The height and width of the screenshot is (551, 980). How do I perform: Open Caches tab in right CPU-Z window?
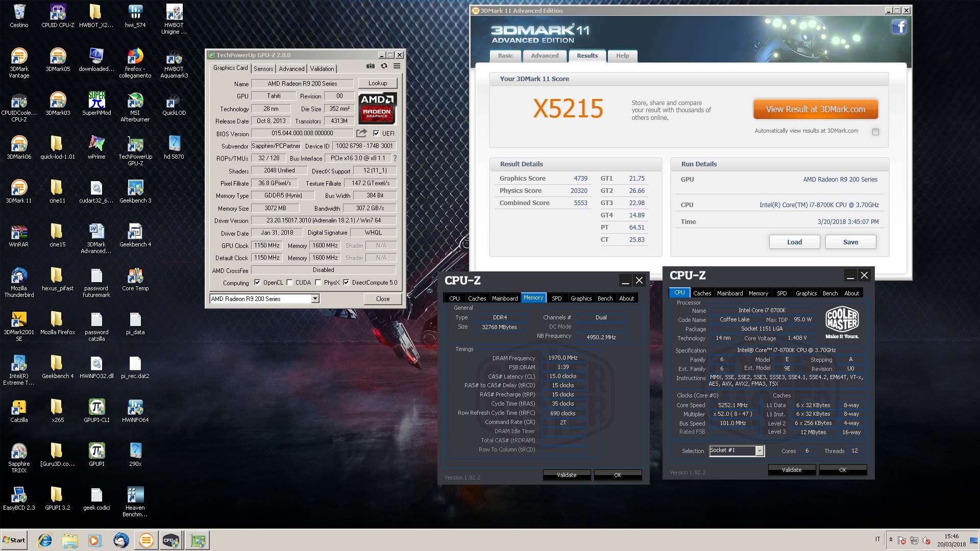pos(702,293)
